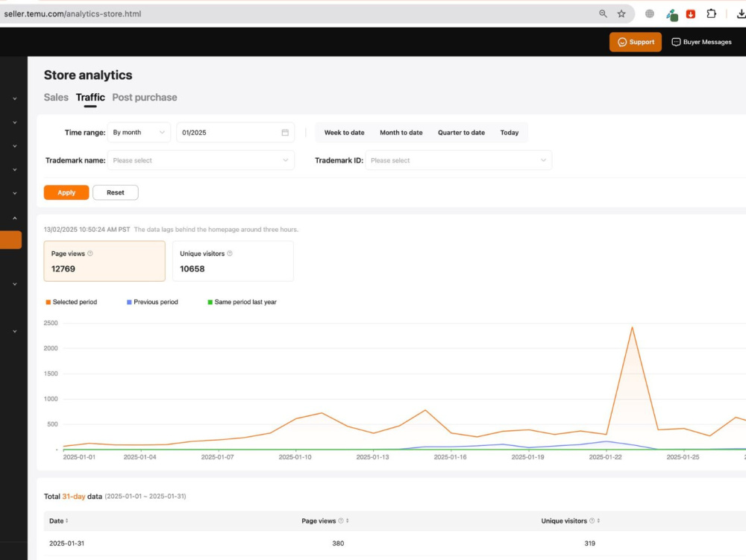Click help icon beside Unique visitors table header
The image size is (746, 560).
click(592, 521)
